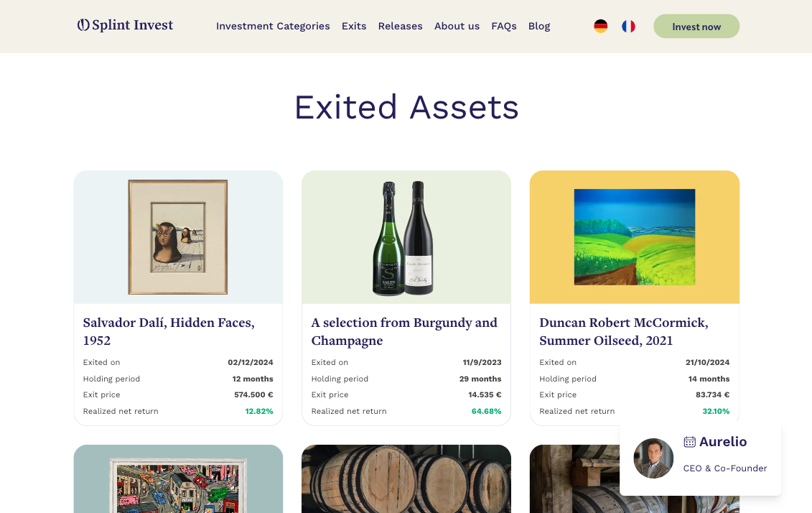Image resolution: width=812 pixels, height=513 pixels.
Task: Open the FAQs section
Action: pyautogui.click(x=503, y=26)
